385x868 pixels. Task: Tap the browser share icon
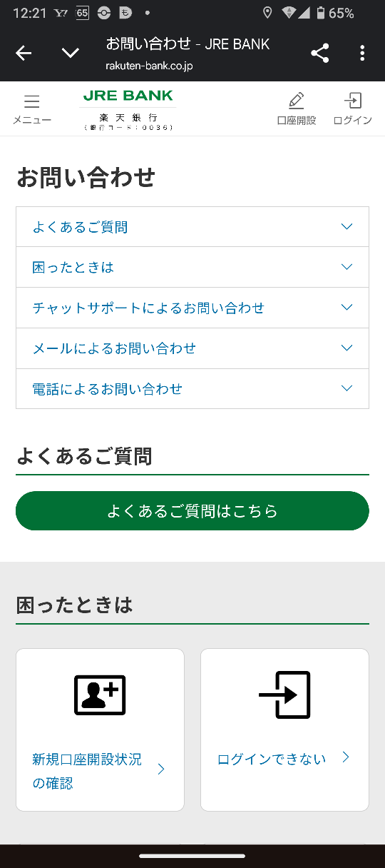pyautogui.click(x=320, y=53)
